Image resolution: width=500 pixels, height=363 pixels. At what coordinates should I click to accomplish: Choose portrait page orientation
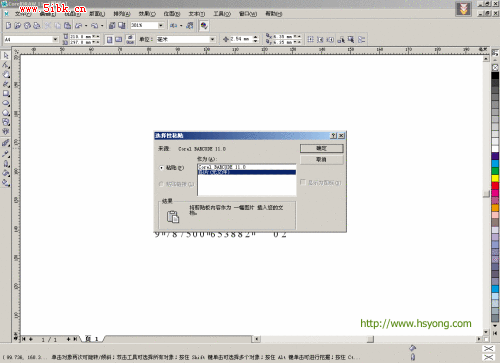click(x=109, y=40)
